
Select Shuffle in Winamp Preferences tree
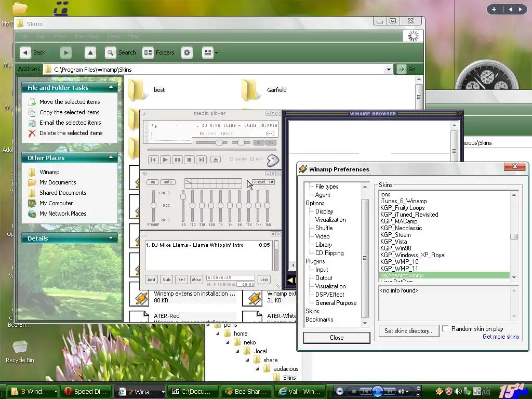click(324, 228)
